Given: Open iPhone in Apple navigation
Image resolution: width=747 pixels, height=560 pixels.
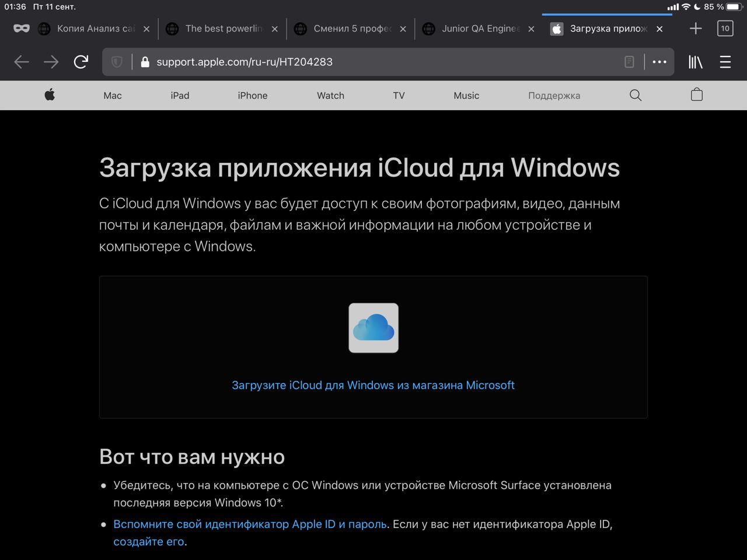Looking at the screenshot, I should click(253, 96).
